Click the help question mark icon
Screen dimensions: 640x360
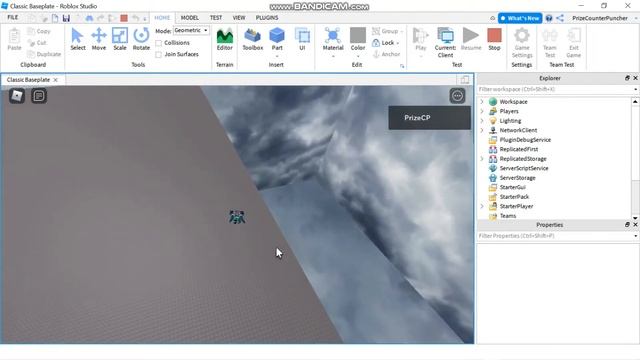pos(549,18)
